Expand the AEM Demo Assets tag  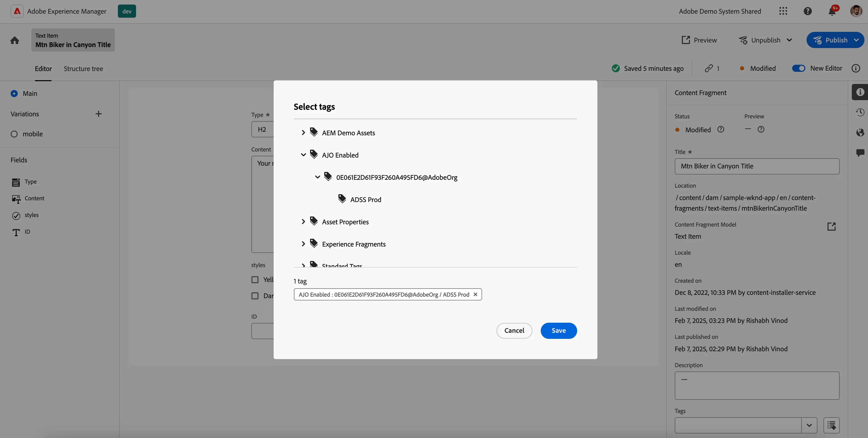coord(303,133)
